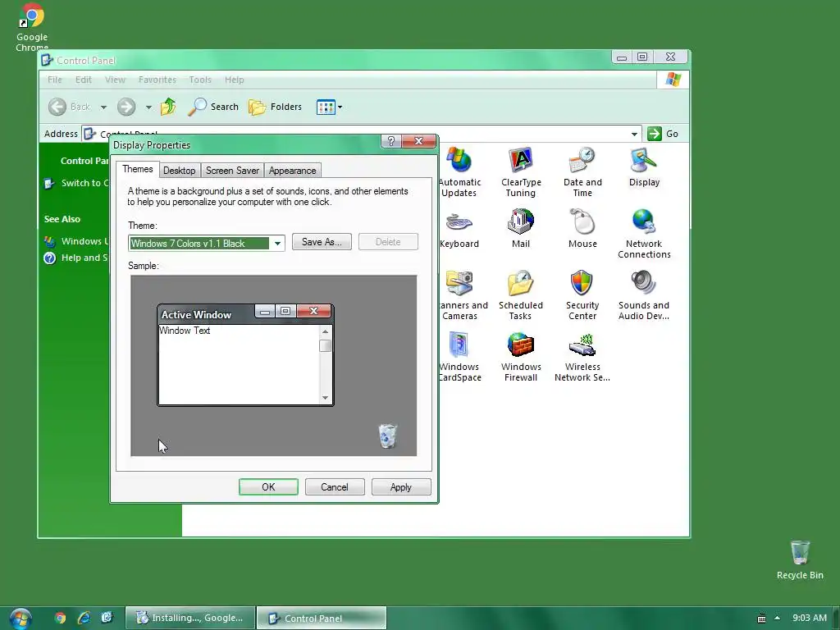The height and width of the screenshot is (630, 840).
Task: Open Scanners and Cameras icon
Action: 462,295
